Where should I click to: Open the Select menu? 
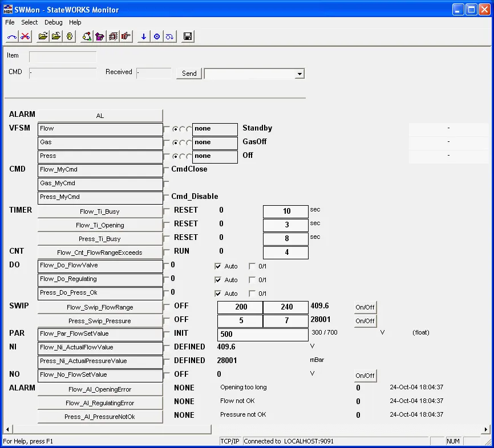[x=30, y=22]
